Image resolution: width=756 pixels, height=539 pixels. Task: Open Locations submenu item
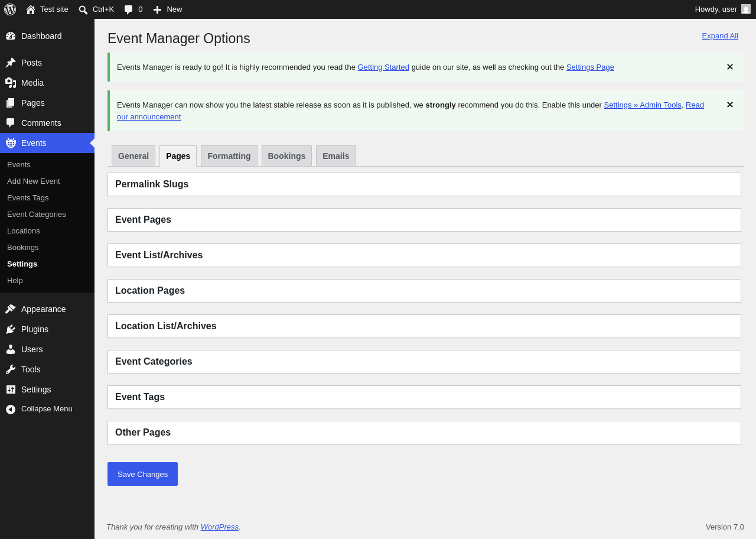click(x=24, y=230)
